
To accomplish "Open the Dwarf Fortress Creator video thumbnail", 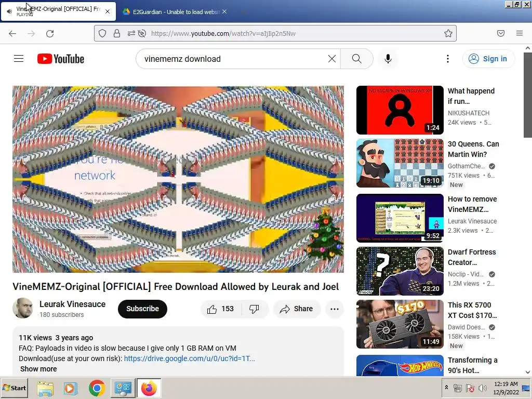I will 400,271.
